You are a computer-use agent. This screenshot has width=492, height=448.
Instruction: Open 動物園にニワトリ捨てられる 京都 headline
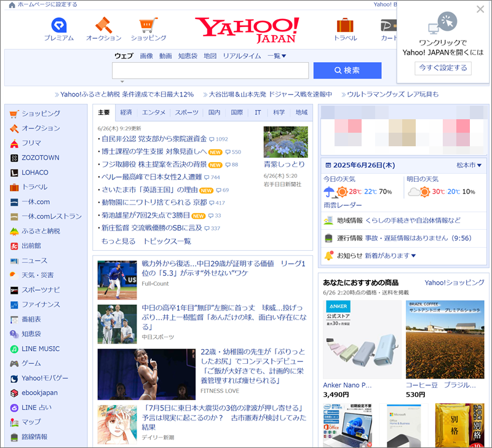click(x=154, y=203)
